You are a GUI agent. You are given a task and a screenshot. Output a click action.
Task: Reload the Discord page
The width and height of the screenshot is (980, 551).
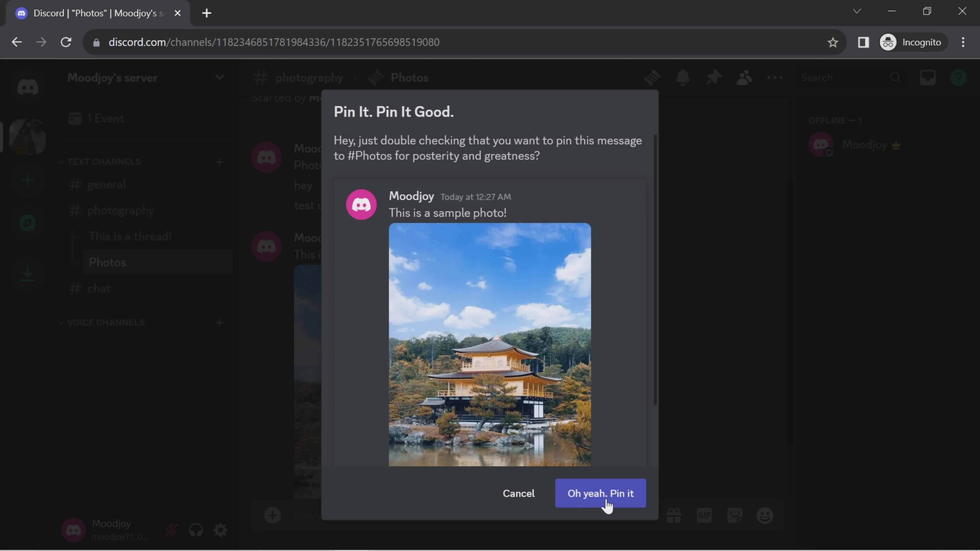(66, 42)
